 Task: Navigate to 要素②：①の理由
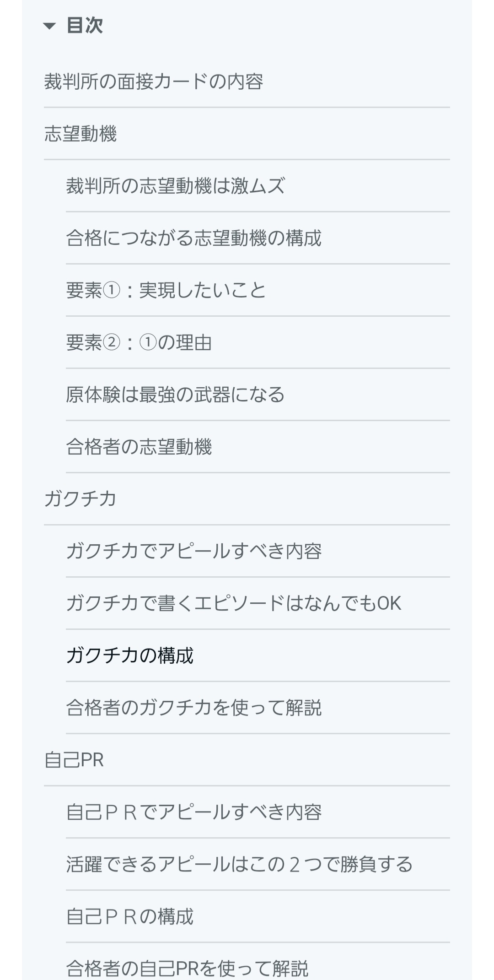coord(139,343)
